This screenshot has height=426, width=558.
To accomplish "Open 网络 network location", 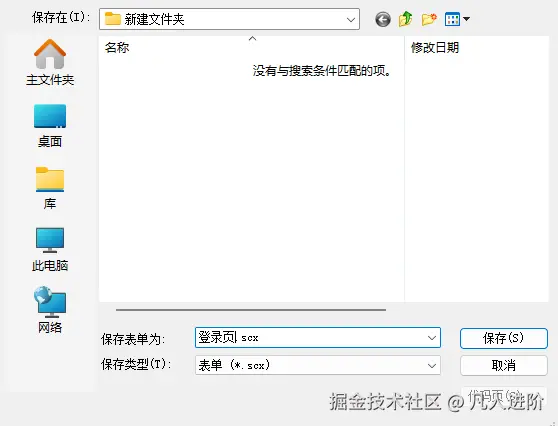I will [x=50, y=310].
